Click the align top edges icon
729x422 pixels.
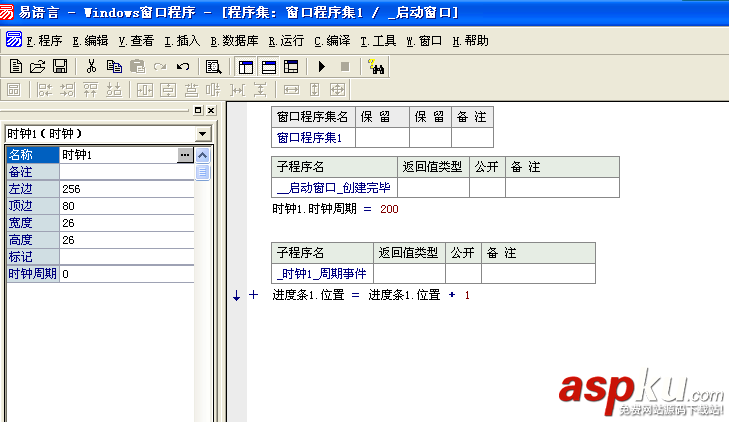90,90
